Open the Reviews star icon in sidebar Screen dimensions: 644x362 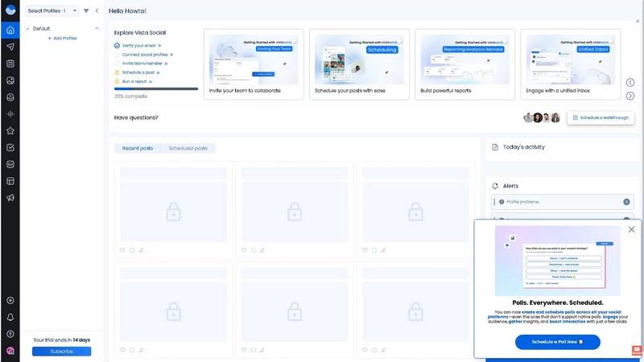(x=10, y=131)
